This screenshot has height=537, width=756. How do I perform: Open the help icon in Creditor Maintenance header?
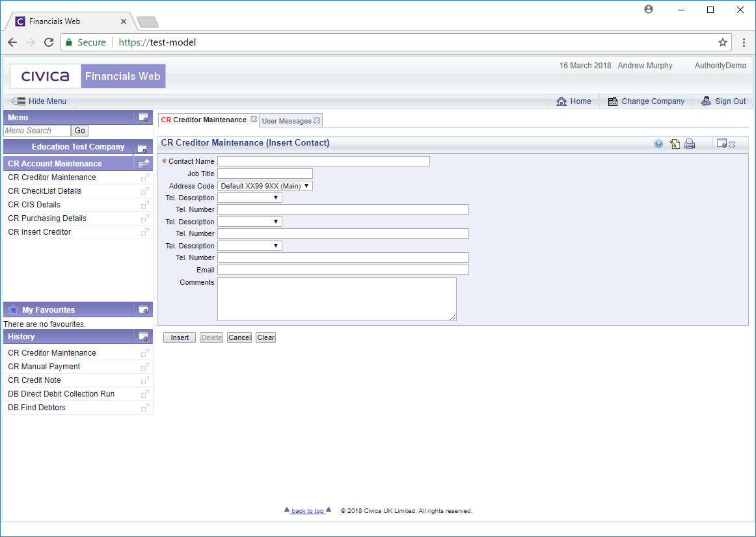click(658, 144)
